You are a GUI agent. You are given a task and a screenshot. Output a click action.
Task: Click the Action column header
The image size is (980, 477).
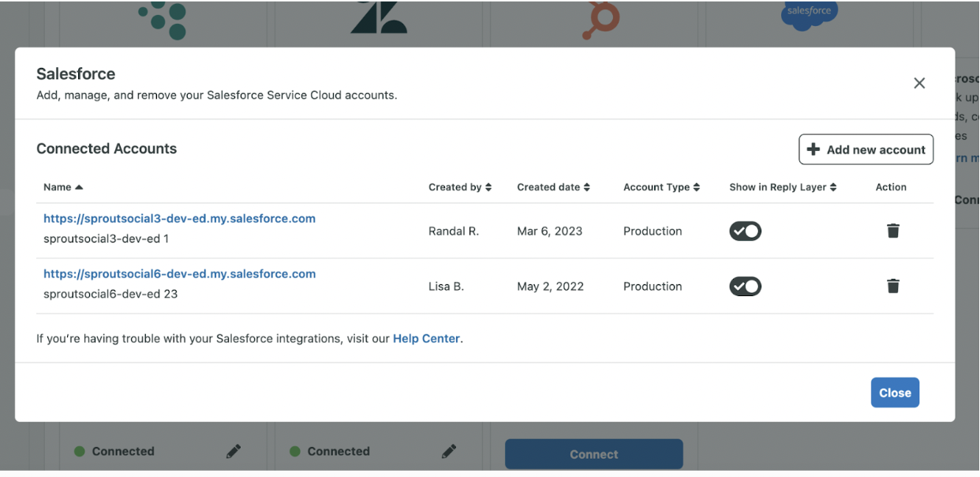point(891,187)
